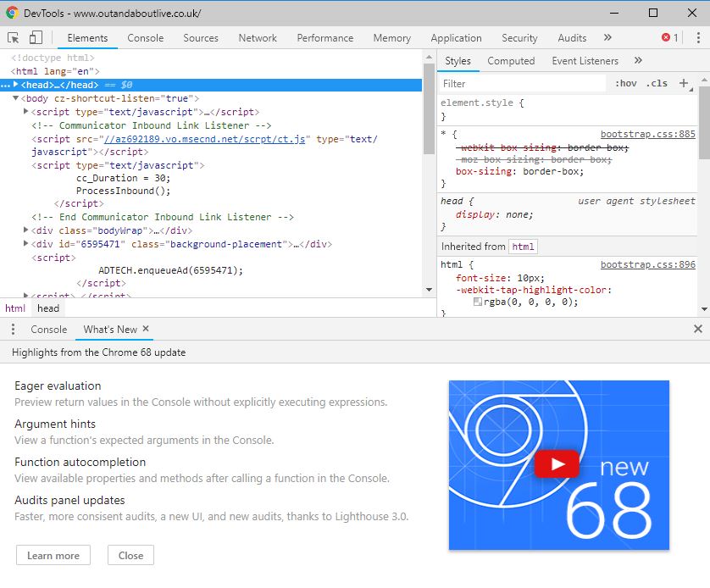Expand the bodyWrap div node
This screenshot has width=710, height=588.
pyautogui.click(x=25, y=230)
